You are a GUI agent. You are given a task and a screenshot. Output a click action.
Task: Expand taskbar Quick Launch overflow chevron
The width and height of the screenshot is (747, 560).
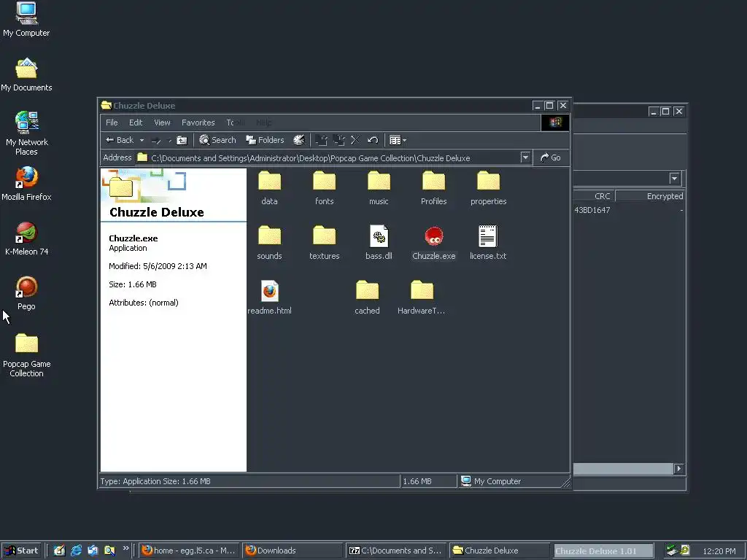[x=125, y=548]
